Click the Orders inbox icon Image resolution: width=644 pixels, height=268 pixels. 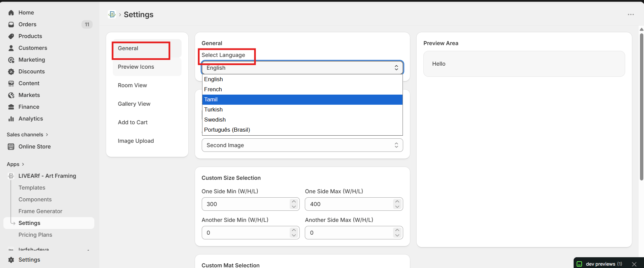(11, 25)
